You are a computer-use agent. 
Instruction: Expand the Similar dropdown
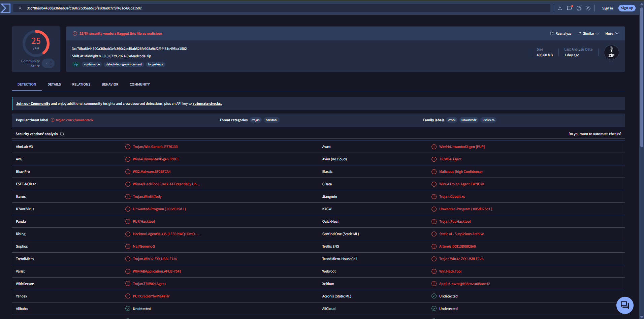click(x=588, y=33)
